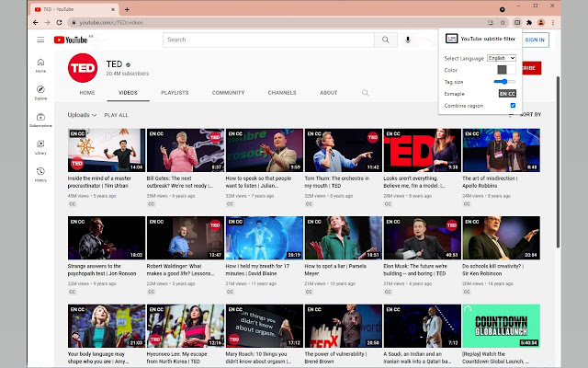Click the red SUBSCRIBE button
The width and height of the screenshot is (588, 368).
tap(531, 68)
